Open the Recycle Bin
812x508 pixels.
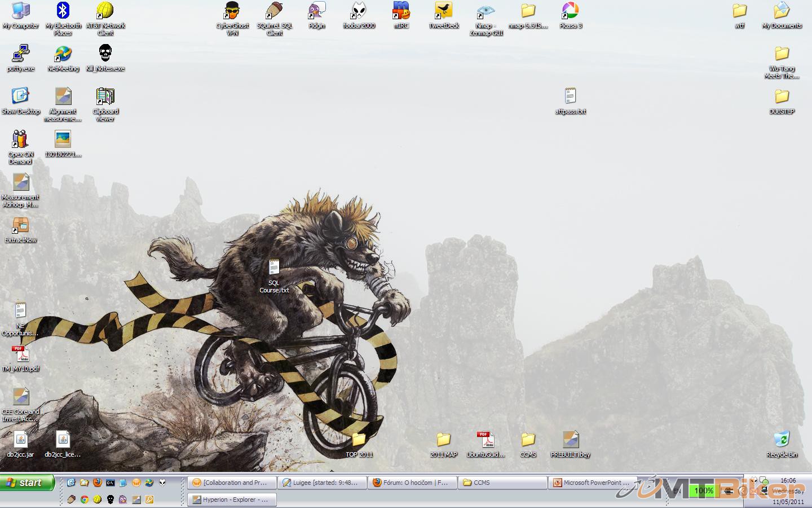tap(782, 440)
